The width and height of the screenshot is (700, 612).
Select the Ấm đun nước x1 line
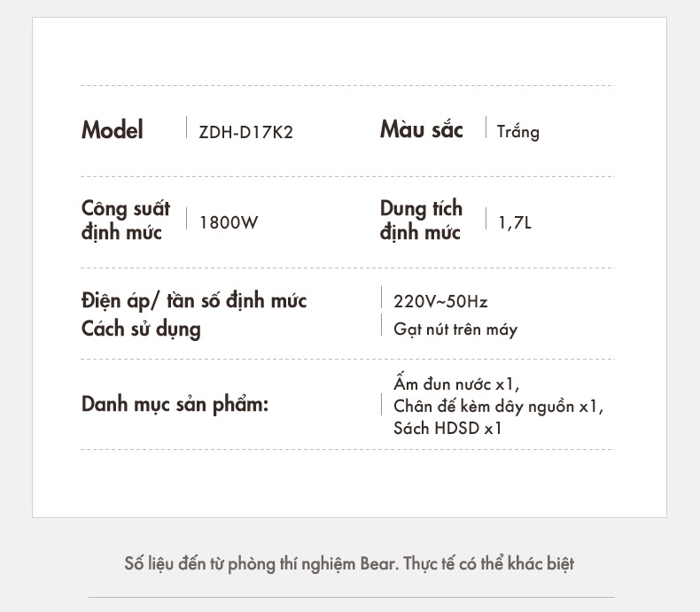coord(456,383)
